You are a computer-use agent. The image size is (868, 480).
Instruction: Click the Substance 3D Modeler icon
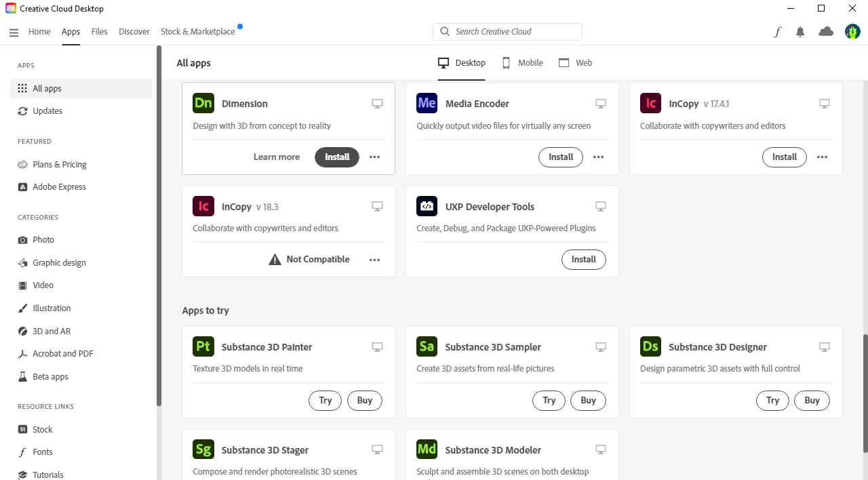(427, 449)
